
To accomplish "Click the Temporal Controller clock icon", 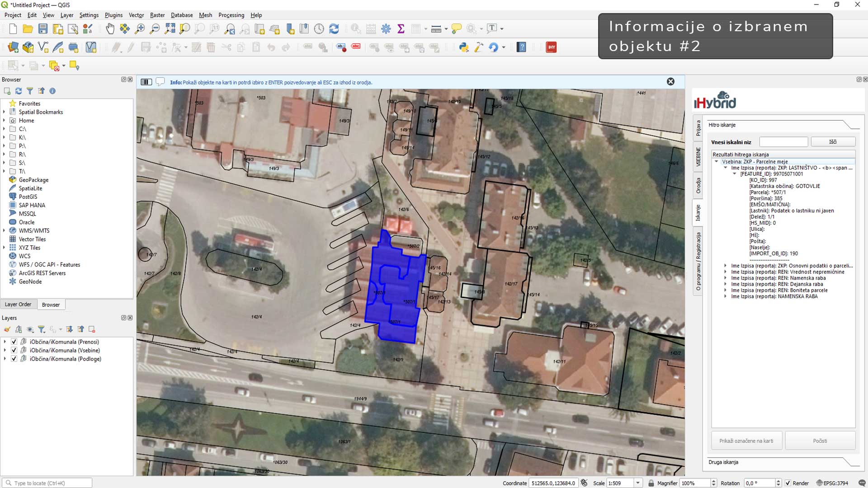I will point(319,29).
